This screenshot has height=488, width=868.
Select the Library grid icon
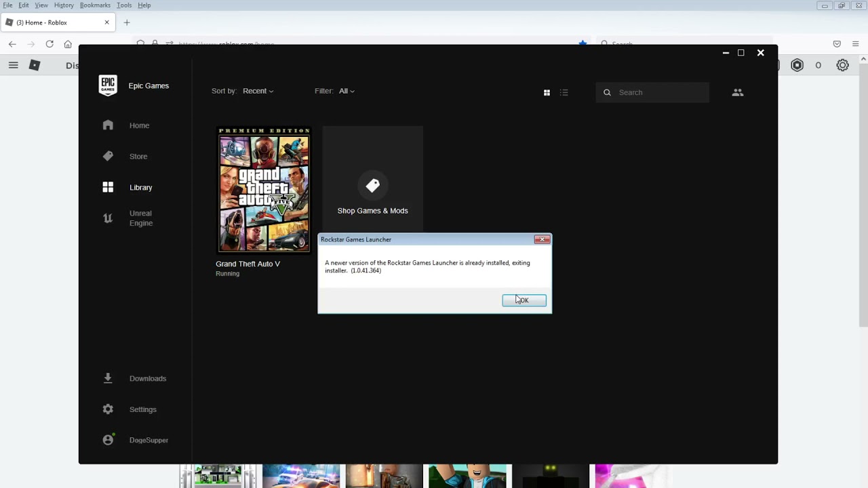pyautogui.click(x=108, y=187)
